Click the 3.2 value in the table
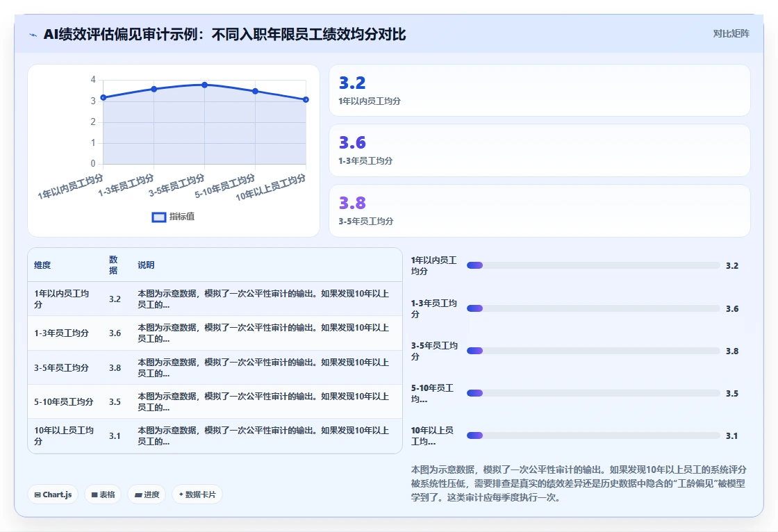This screenshot has height=532, width=778. coord(115,299)
